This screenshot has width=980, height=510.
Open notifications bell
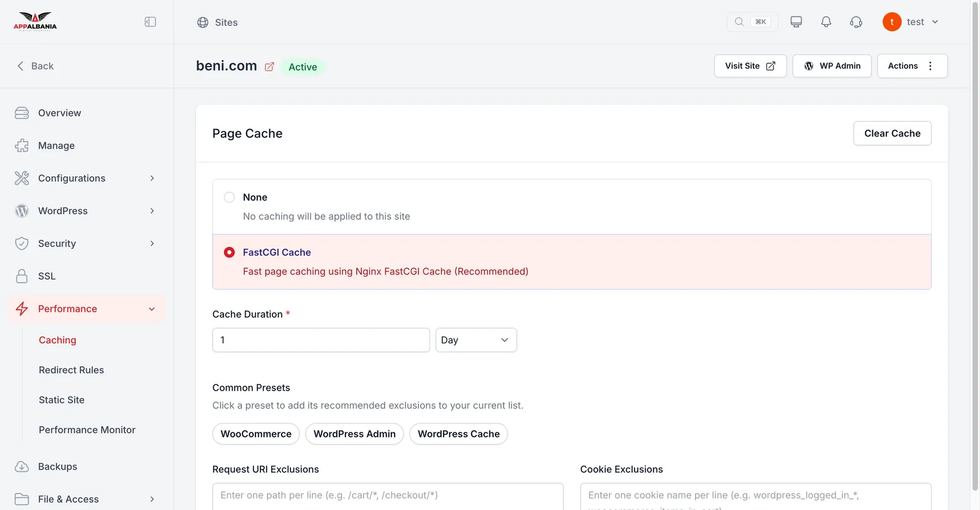point(826,22)
